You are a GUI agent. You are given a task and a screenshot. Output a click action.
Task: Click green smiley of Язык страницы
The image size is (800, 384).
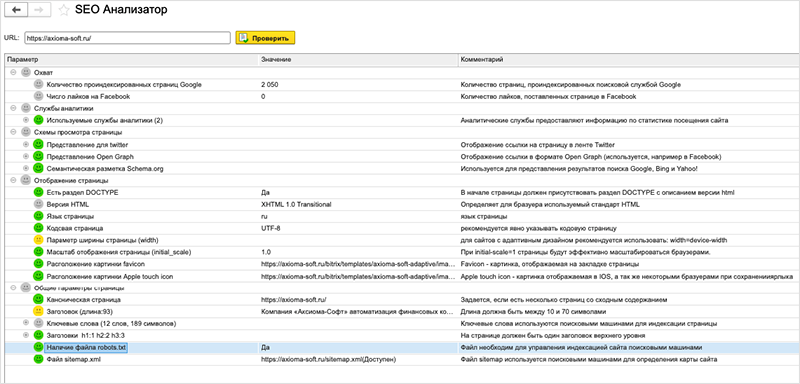(x=38, y=216)
